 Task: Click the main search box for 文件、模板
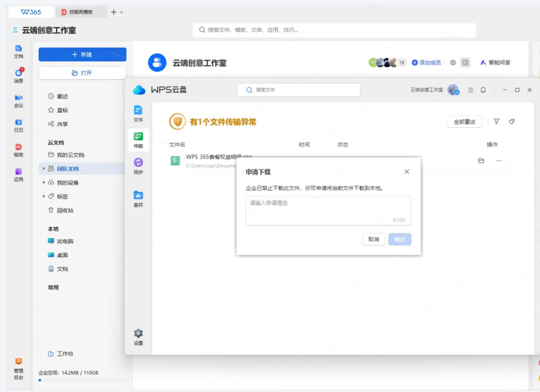[334, 30]
